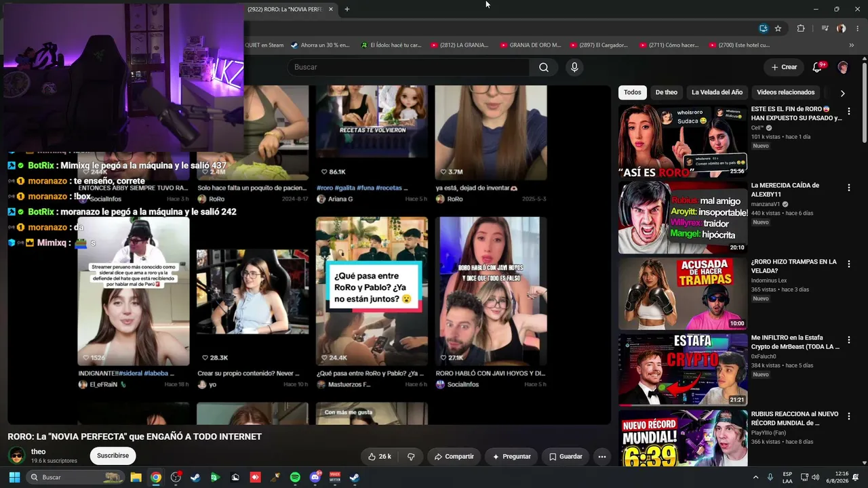
Task: Open options for Me INFILTRO en la Estafa video
Action: [x=848, y=340]
